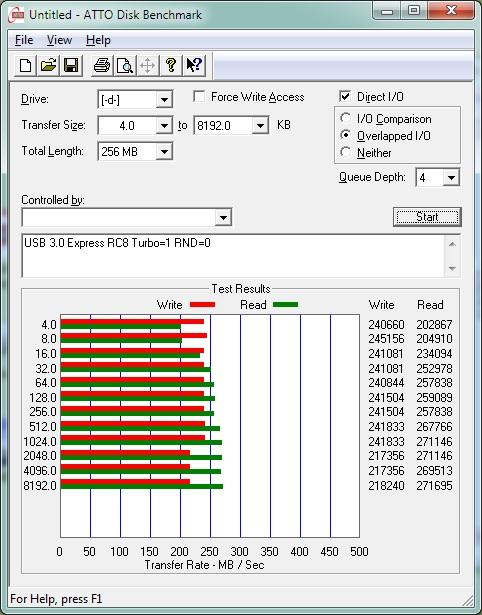Image resolution: width=482 pixels, height=615 pixels.
Task: Click the New document toolbar icon
Action: [x=25, y=65]
